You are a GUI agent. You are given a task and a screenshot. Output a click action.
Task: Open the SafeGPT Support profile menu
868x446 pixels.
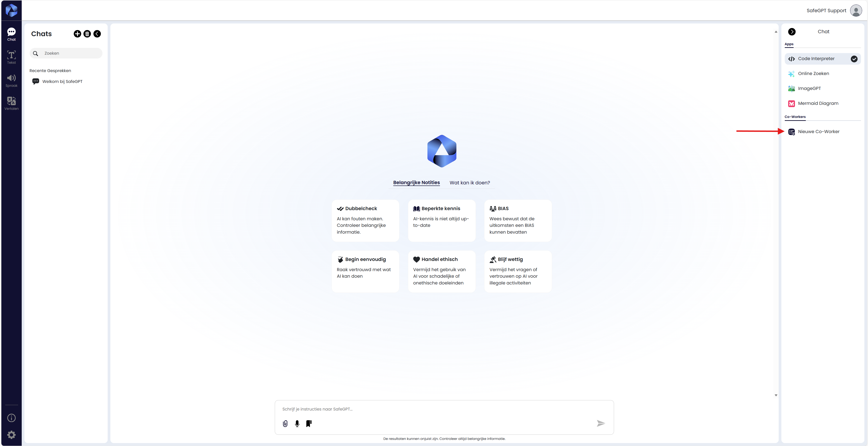[x=856, y=10]
